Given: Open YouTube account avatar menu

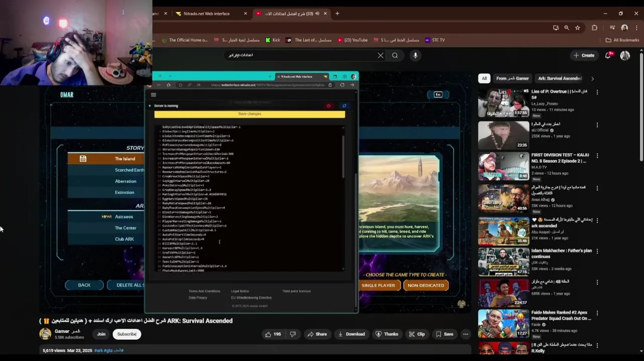Looking at the screenshot, I should point(625,56).
